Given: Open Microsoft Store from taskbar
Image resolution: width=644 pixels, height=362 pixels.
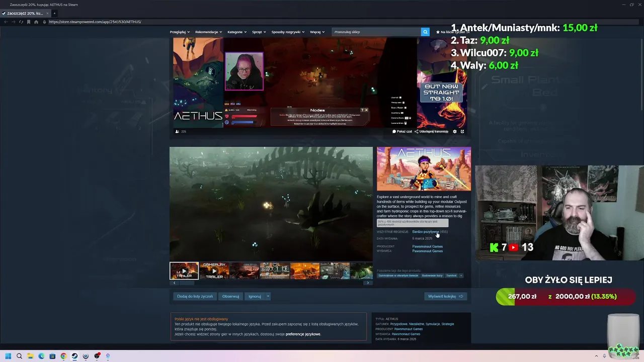Looking at the screenshot, I should (x=52, y=356).
